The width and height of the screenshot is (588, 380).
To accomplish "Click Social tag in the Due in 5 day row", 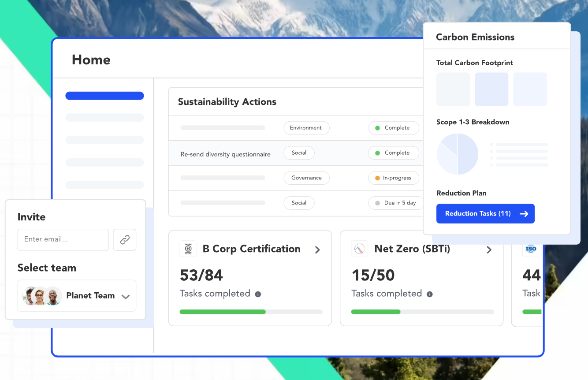I will coord(299,203).
